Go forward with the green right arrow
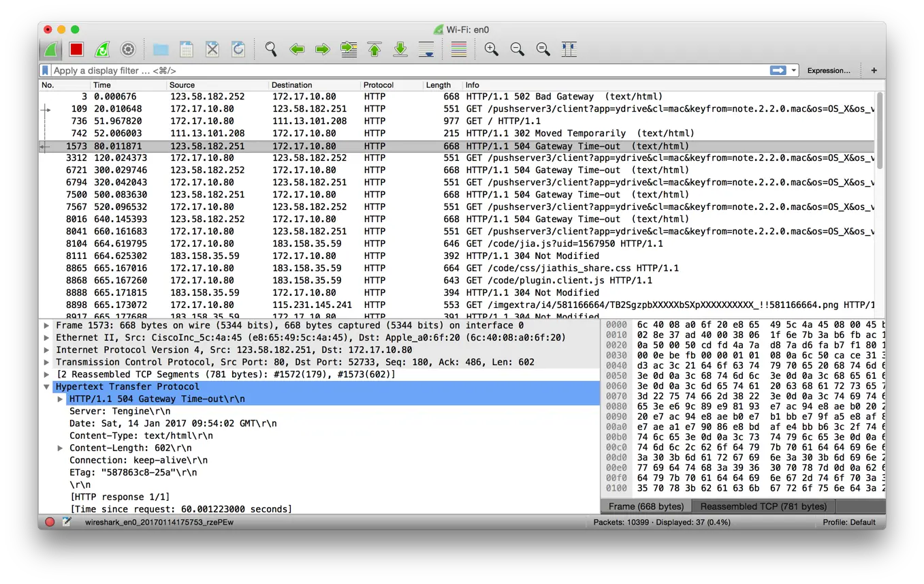Screen dimensions: 924x584 click(323, 49)
